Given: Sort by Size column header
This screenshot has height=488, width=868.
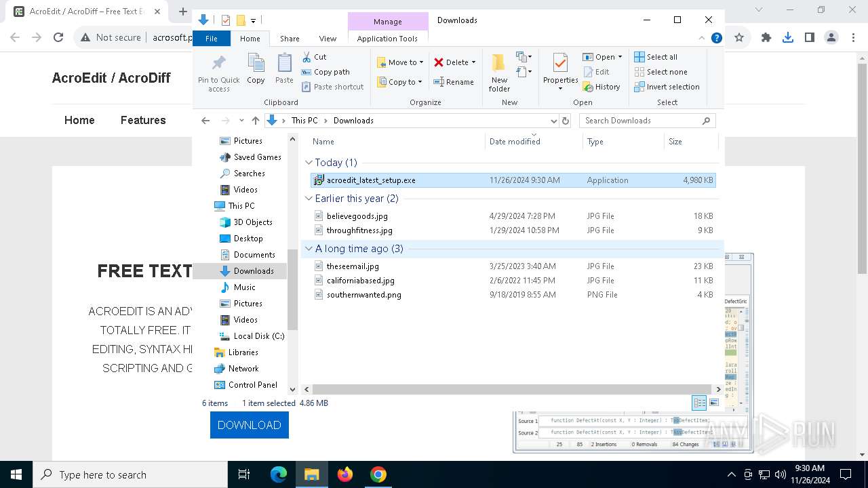Looking at the screenshot, I should tap(690, 142).
